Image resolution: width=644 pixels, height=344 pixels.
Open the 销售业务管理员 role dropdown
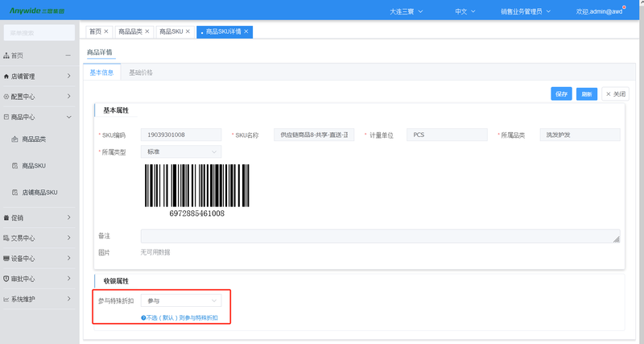(526, 11)
